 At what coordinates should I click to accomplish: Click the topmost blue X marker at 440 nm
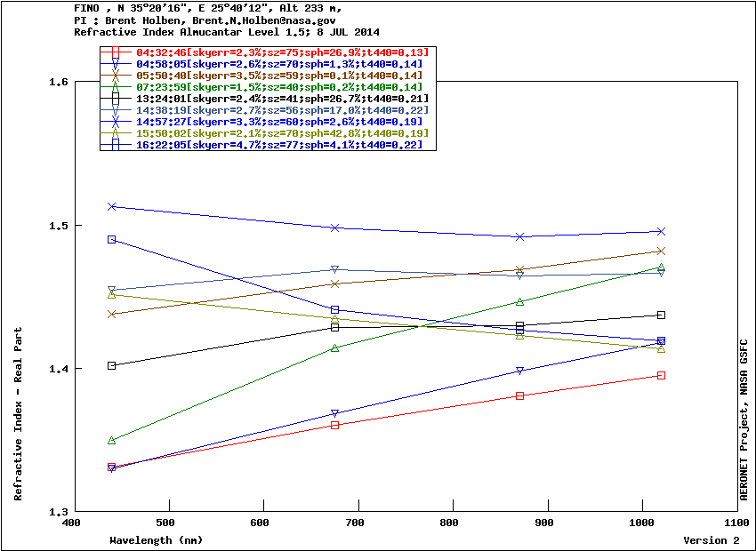[112, 207]
